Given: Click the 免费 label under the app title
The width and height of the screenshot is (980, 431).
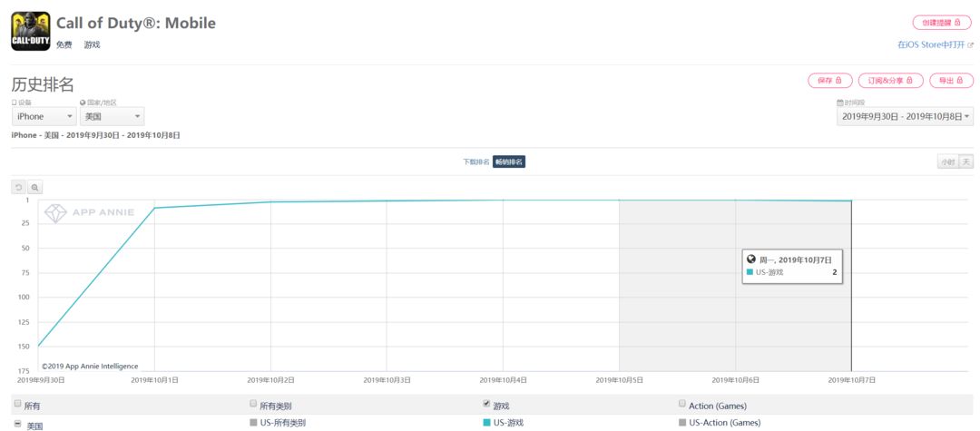Looking at the screenshot, I should coord(64,45).
